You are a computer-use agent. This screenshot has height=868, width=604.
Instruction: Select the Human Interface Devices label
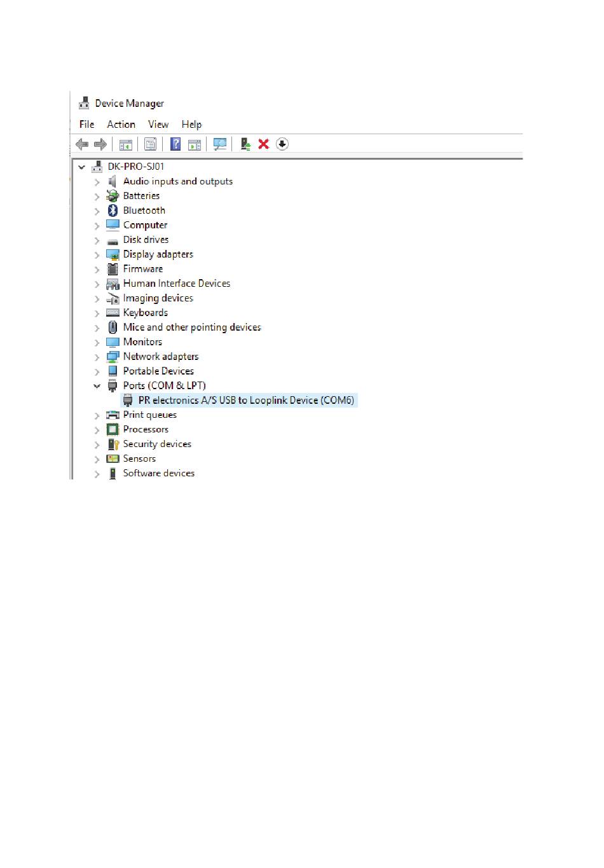pos(177,284)
